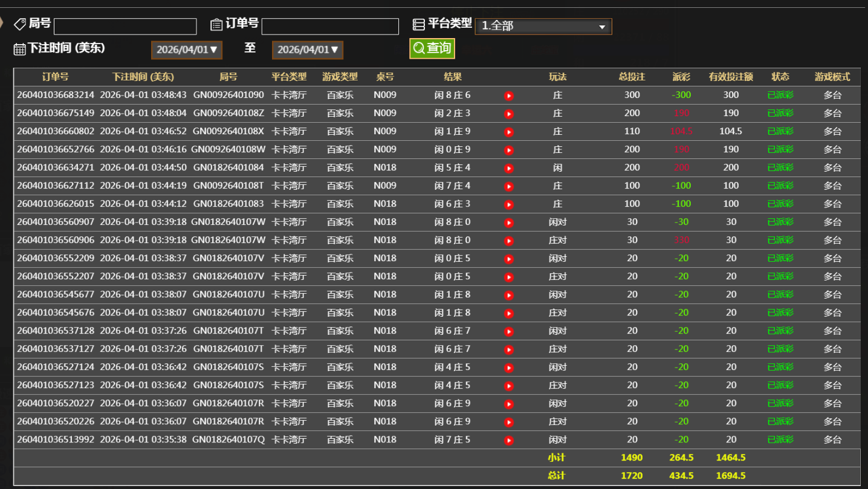
Task: Open the start date picker dropdown
Action: point(187,50)
